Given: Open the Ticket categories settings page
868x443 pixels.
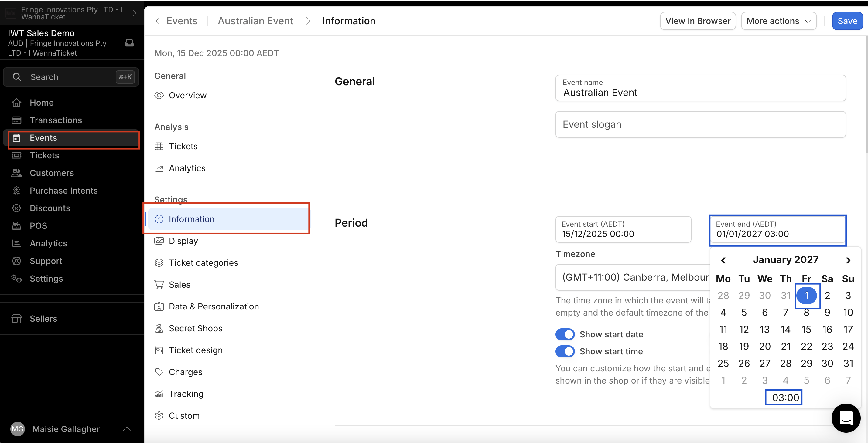Looking at the screenshot, I should pos(203,262).
